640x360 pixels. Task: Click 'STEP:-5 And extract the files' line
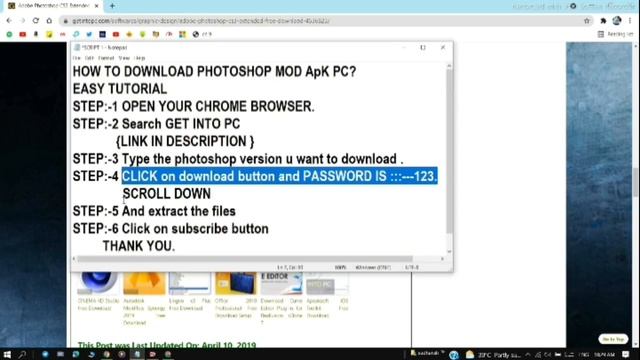click(x=154, y=211)
